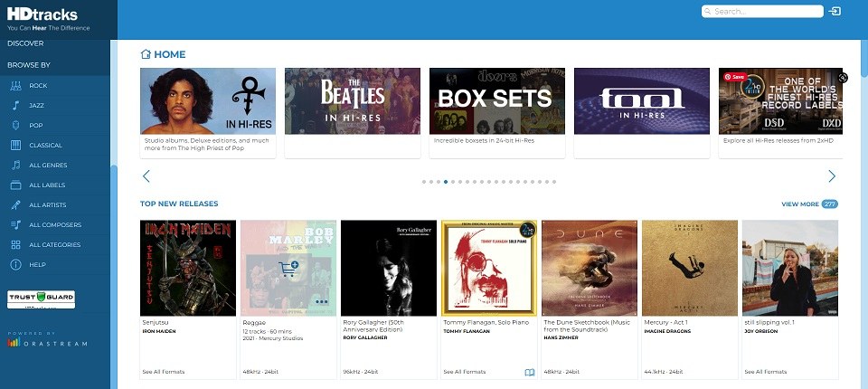Open the Jazz genre label

(36, 105)
